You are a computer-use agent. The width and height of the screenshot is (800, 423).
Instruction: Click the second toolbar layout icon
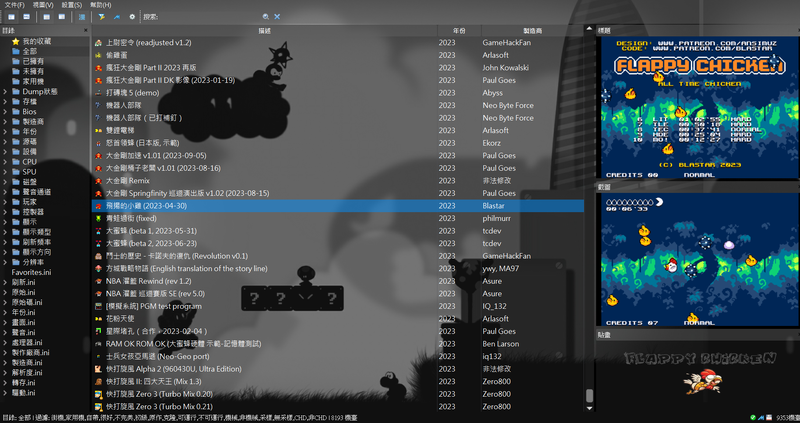(x=27, y=17)
